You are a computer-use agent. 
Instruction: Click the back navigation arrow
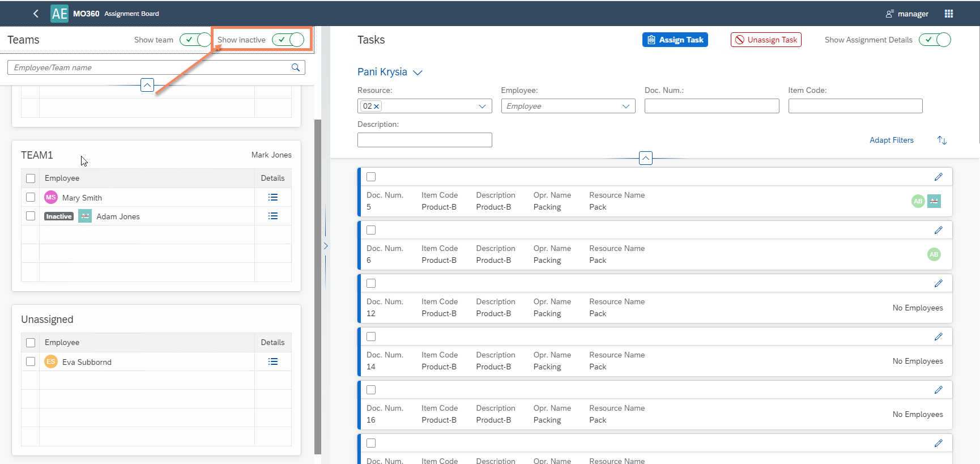click(36, 14)
